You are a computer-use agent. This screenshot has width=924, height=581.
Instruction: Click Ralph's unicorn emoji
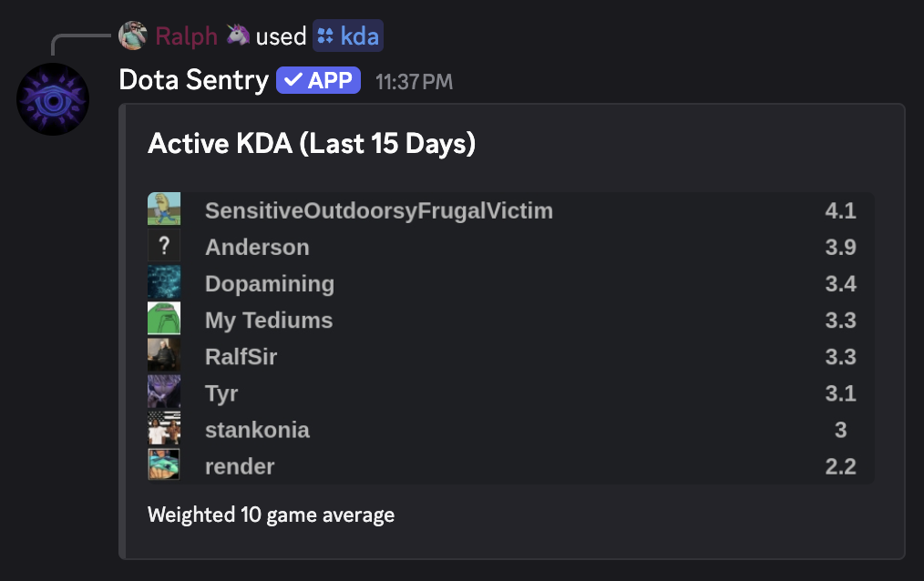point(236,36)
